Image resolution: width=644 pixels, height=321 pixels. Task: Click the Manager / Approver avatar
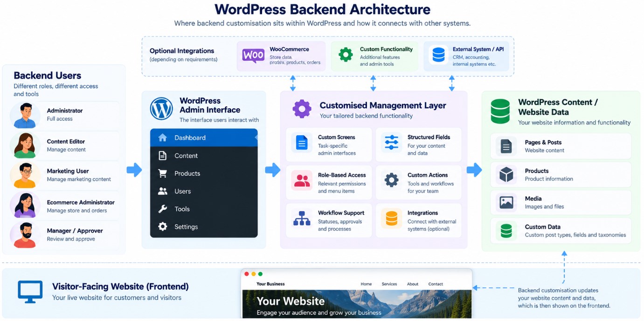point(25,235)
